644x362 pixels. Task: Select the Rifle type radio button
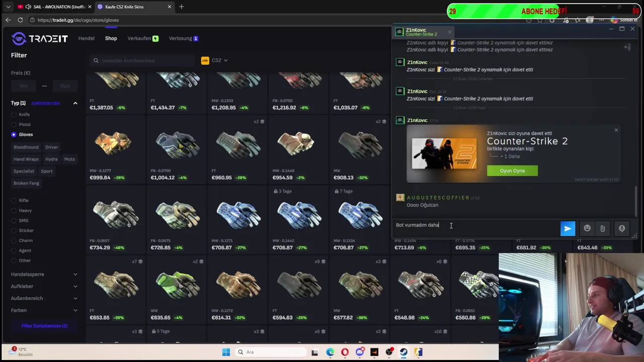14,201
